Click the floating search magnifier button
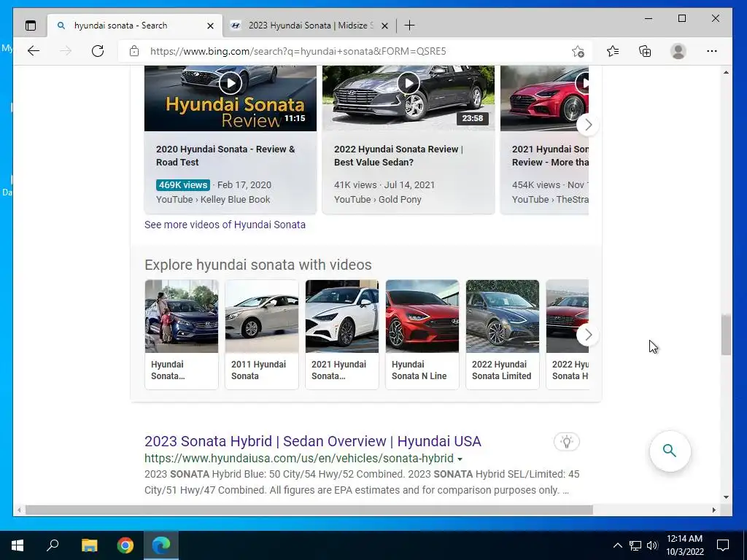This screenshot has width=747, height=560. pyautogui.click(x=670, y=451)
